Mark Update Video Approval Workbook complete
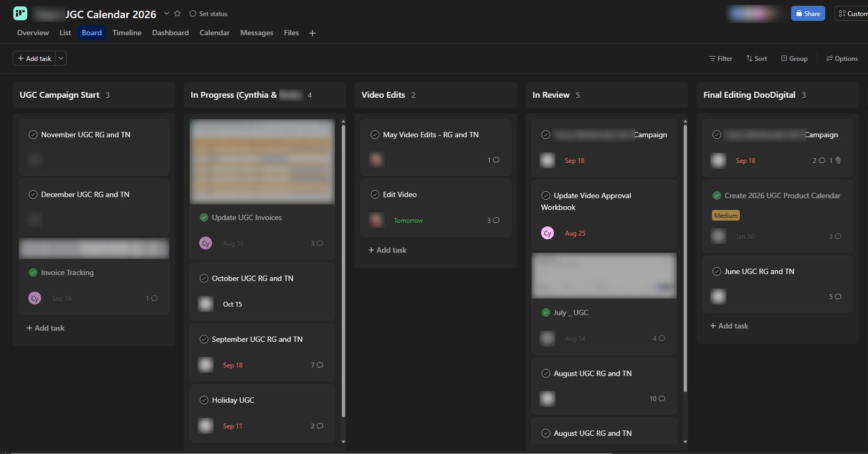This screenshot has height=454, width=868. point(546,195)
